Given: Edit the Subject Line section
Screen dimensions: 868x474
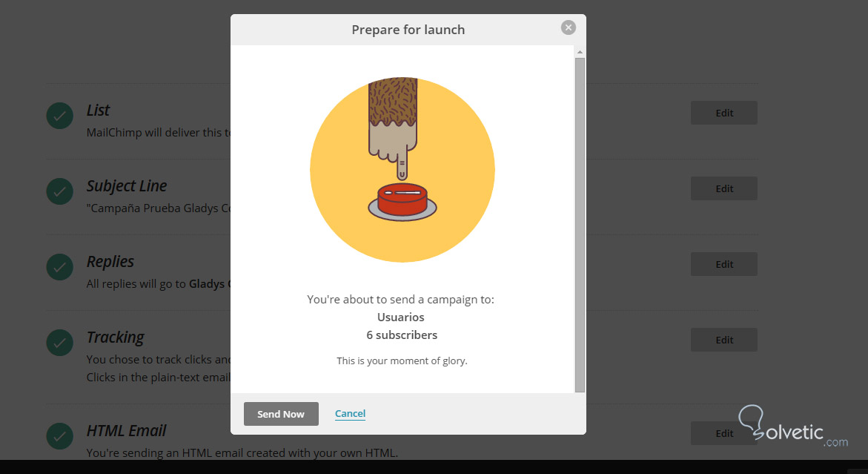Looking at the screenshot, I should click(x=723, y=189).
